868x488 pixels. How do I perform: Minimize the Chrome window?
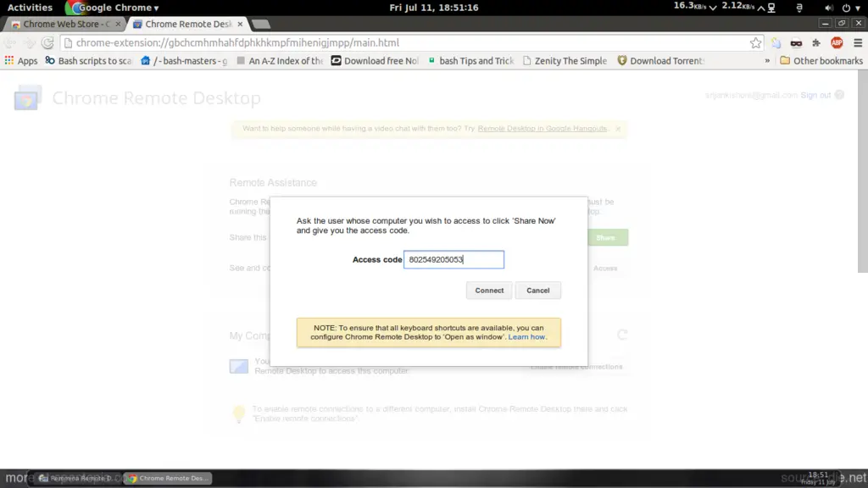[x=825, y=23]
